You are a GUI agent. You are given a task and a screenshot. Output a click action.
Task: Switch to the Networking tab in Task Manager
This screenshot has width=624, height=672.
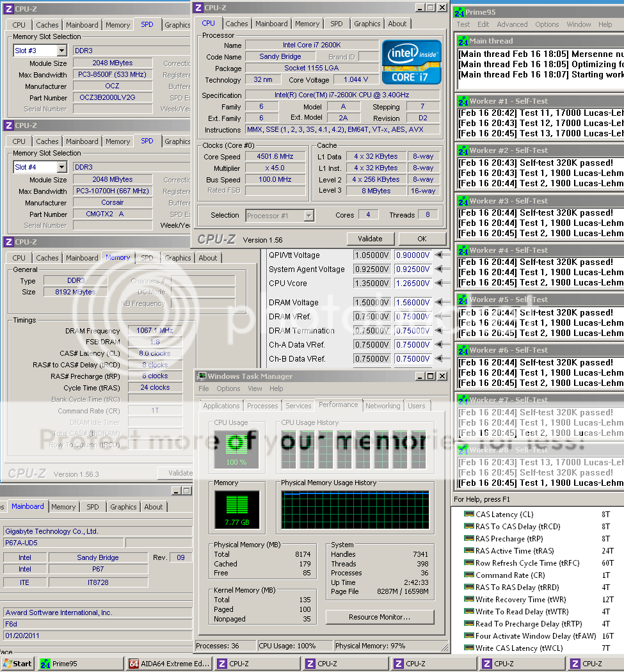point(383,406)
